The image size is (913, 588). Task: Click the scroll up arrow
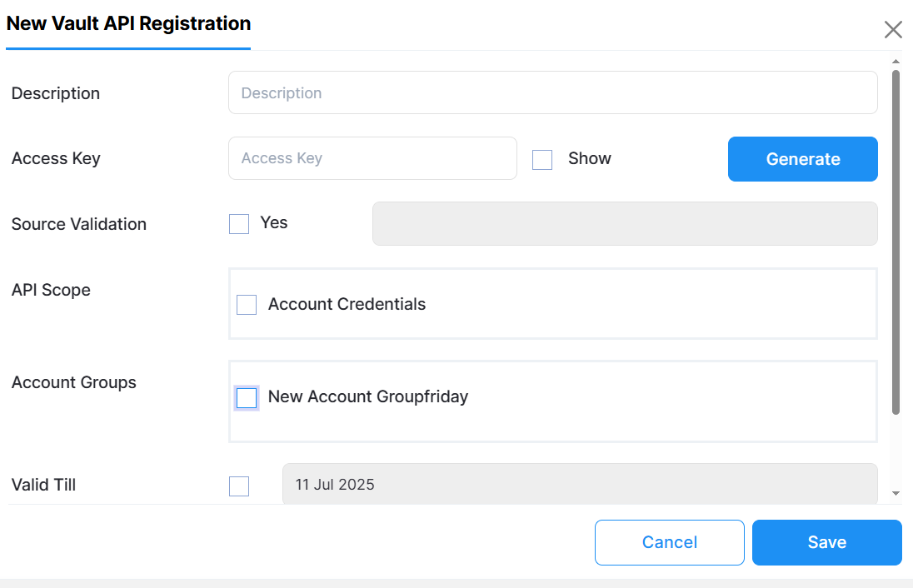coord(896,62)
